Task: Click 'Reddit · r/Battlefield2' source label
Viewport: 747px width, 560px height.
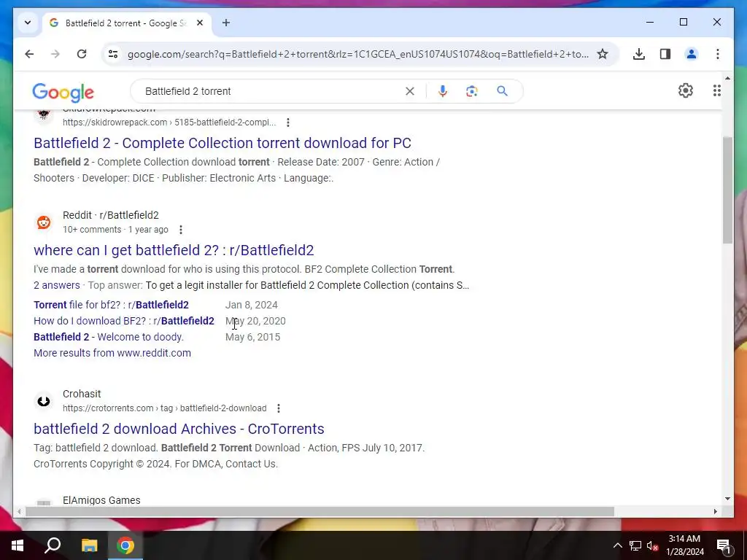Action: [111, 215]
